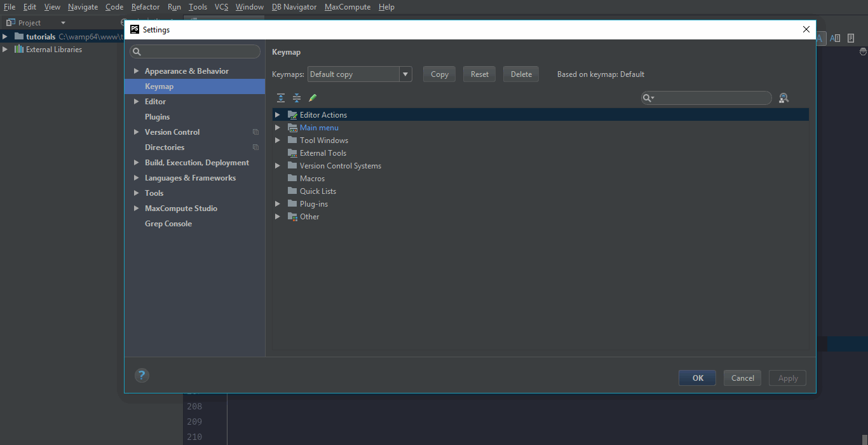The height and width of the screenshot is (445, 868).
Task: Expand the Version Control Systems keymap group
Action: click(x=277, y=166)
